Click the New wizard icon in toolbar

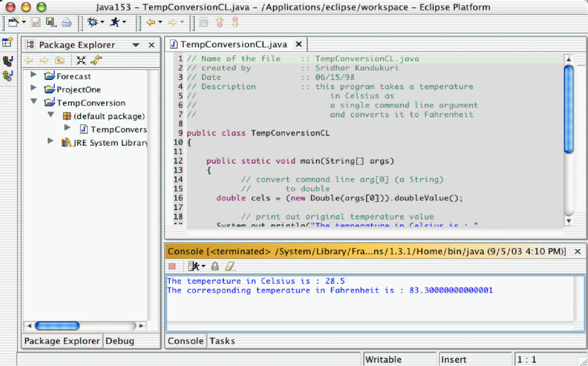[13, 22]
